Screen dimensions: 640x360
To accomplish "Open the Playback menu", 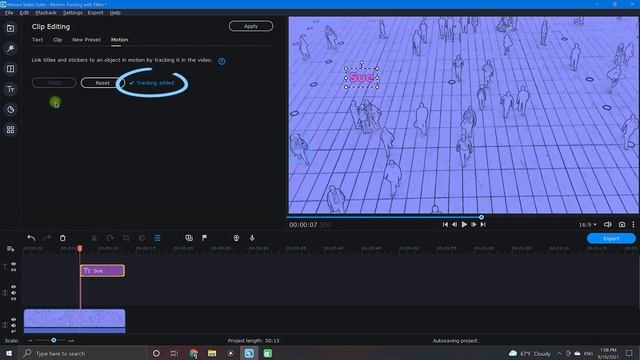I will pyautogui.click(x=46, y=13).
